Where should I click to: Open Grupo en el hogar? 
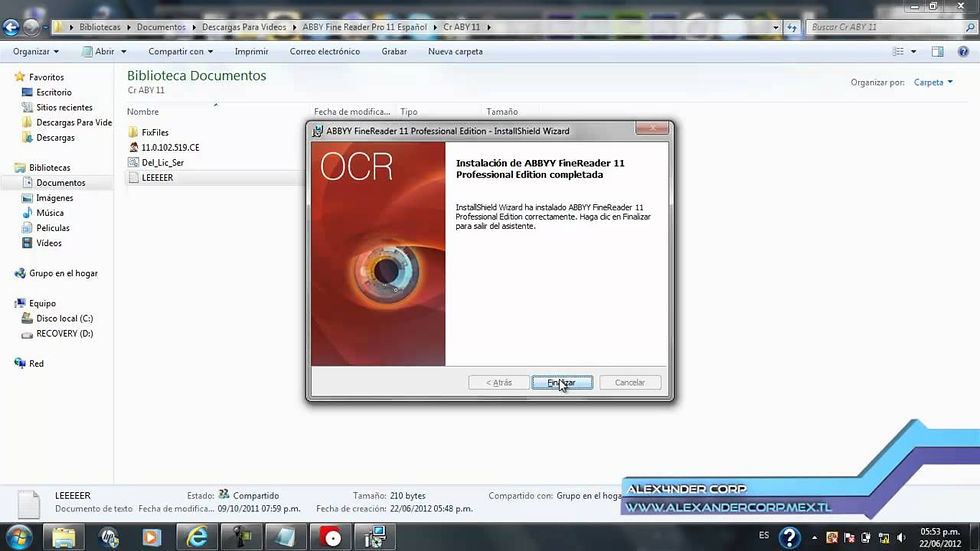(63, 273)
